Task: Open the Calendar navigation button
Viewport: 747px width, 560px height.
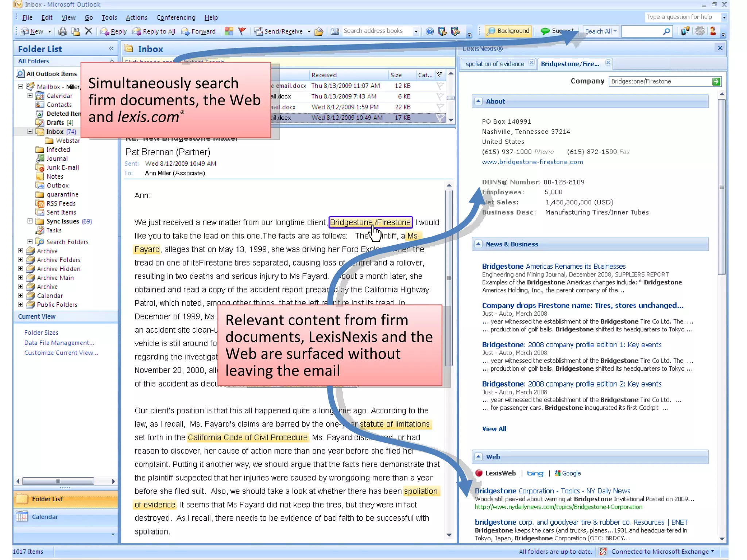Action: (x=66, y=517)
